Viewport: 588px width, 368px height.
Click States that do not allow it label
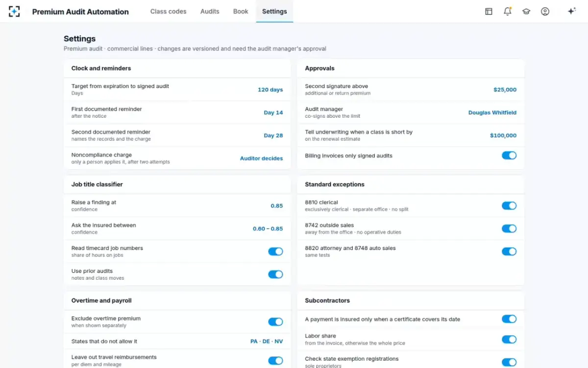coord(104,341)
